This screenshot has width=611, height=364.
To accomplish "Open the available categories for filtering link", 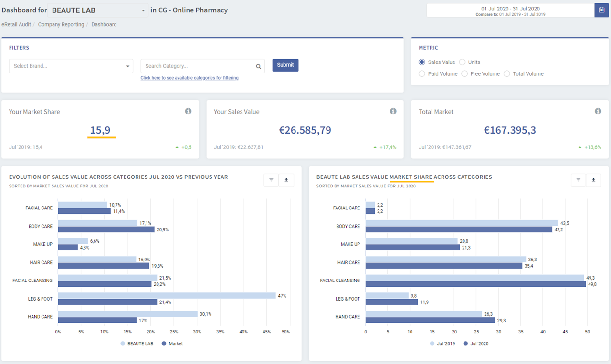I will pos(190,78).
